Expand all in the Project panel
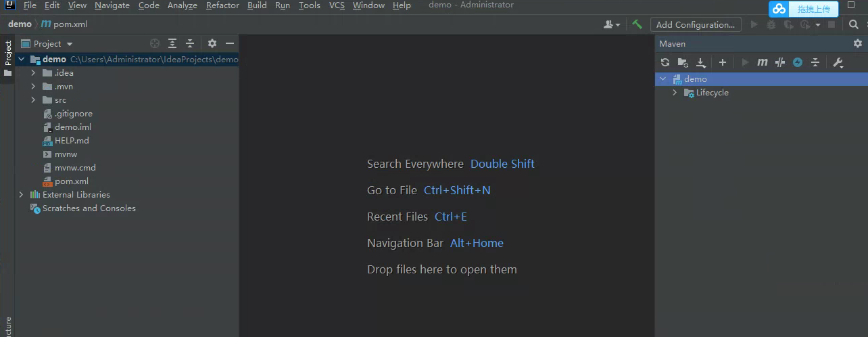868x337 pixels. [172, 43]
